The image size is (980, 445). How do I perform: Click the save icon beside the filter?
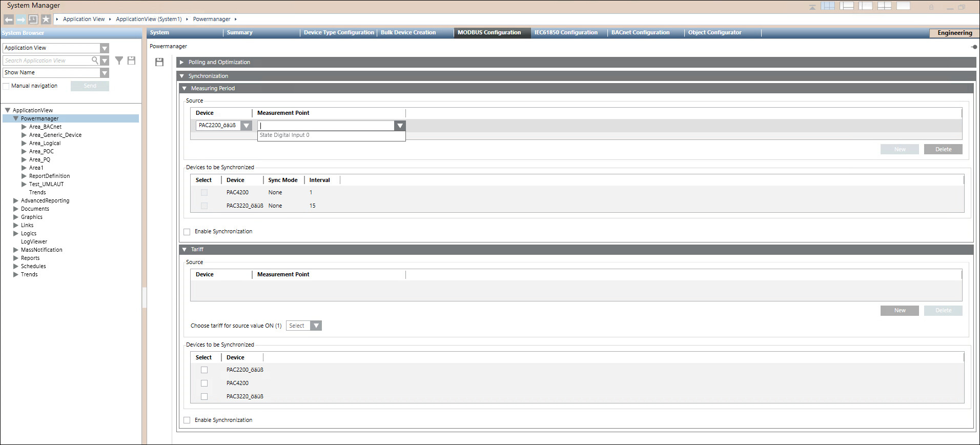pyautogui.click(x=131, y=60)
